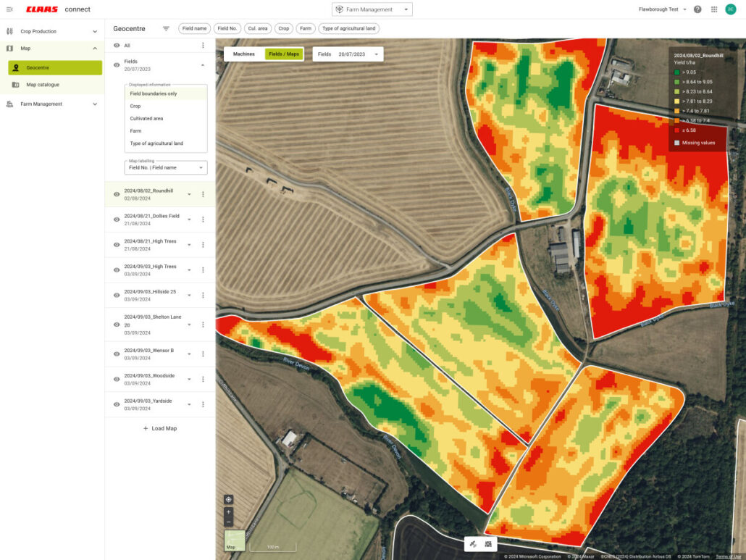The height and width of the screenshot is (560, 746).
Task: Toggle visibility of 2024/08/02_Roundhill map
Action: pos(116,194)
